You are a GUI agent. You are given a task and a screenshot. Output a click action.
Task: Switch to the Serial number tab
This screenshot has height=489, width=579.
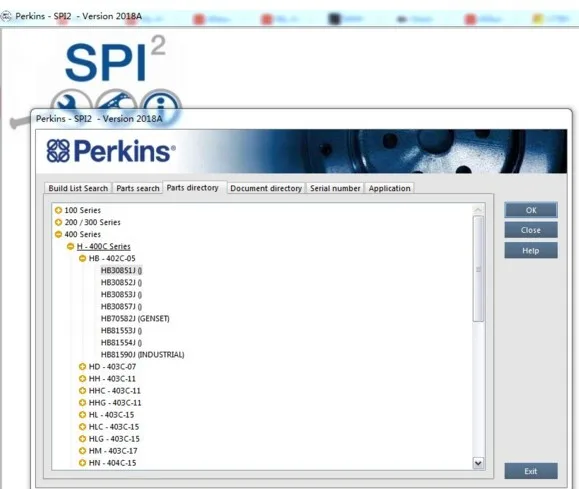tap(335, 188)
